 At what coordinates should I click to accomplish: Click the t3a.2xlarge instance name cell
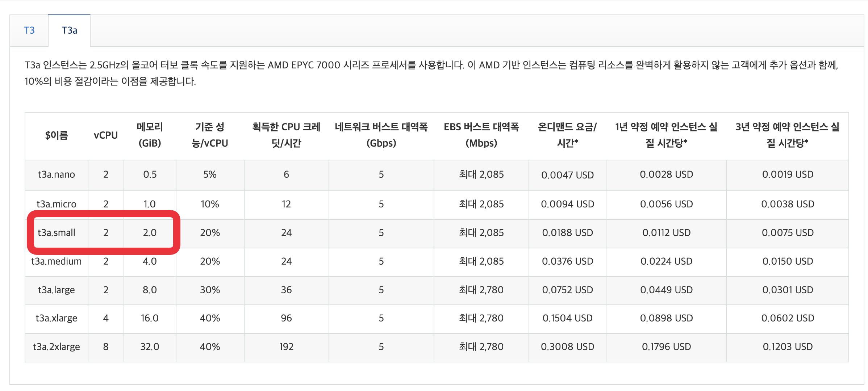56,346
